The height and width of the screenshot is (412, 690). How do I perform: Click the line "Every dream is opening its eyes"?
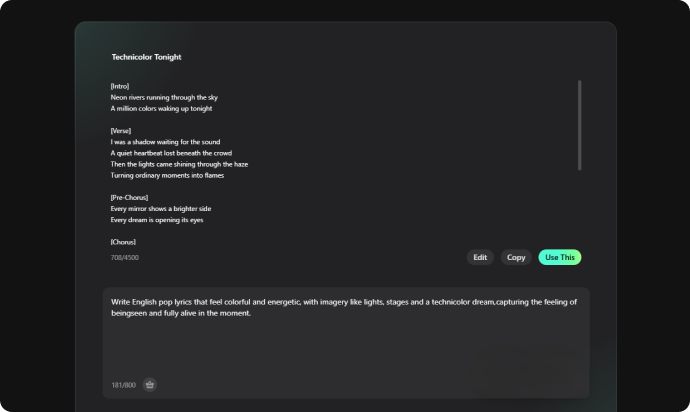tap(157, 220)
